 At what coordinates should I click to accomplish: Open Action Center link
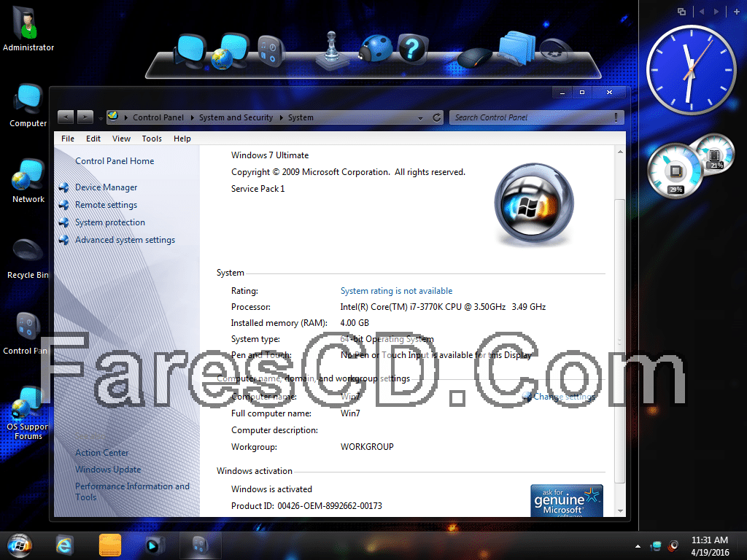click(x=101, y=452)
